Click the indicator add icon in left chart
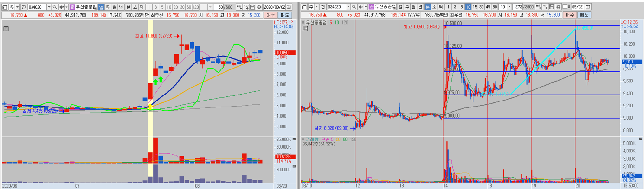The image size is (644, 189). click(239, 7)
